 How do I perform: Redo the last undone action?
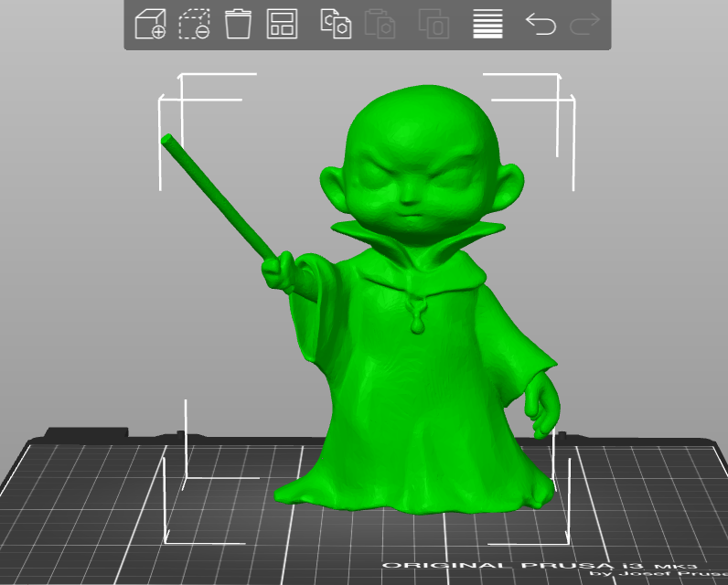(x=585, y=24)
